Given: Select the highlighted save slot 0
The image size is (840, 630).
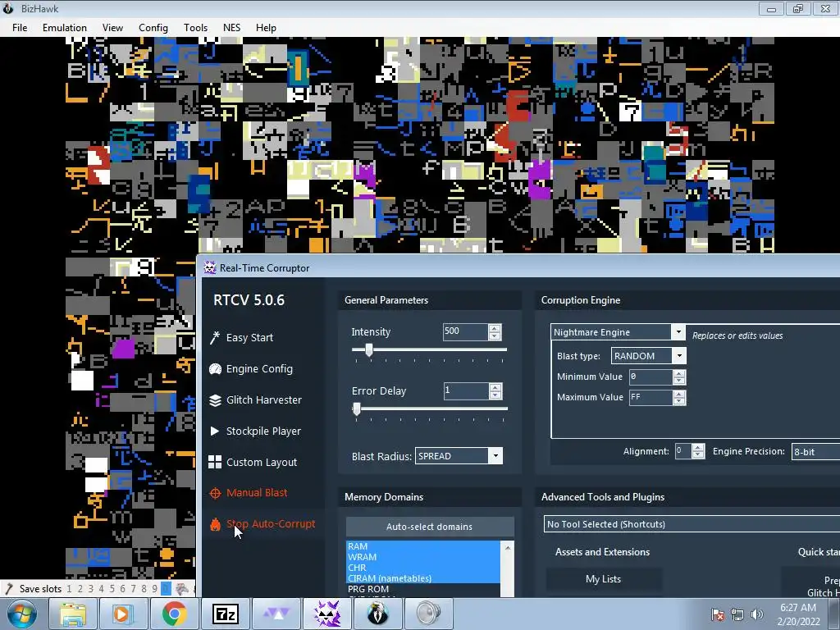Looking at the screenshot, I should click(x=166, y=589).
